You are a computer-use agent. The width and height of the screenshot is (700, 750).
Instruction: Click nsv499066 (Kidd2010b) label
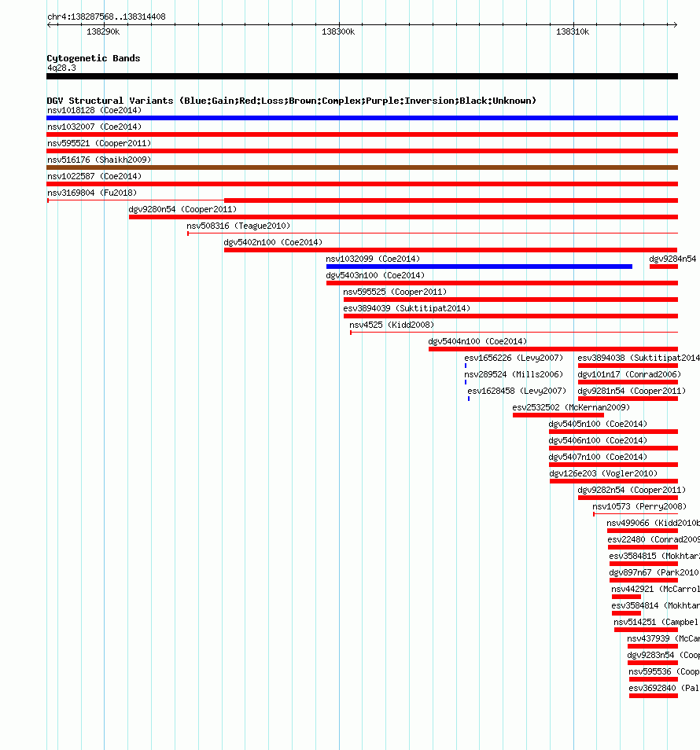[x=653, y=523]
